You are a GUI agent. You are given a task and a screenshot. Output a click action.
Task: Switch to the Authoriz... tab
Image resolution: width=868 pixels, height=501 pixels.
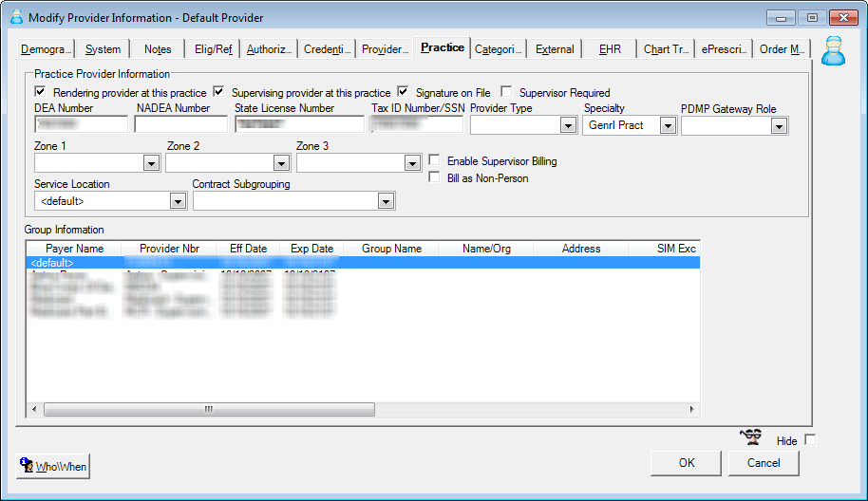269,49
